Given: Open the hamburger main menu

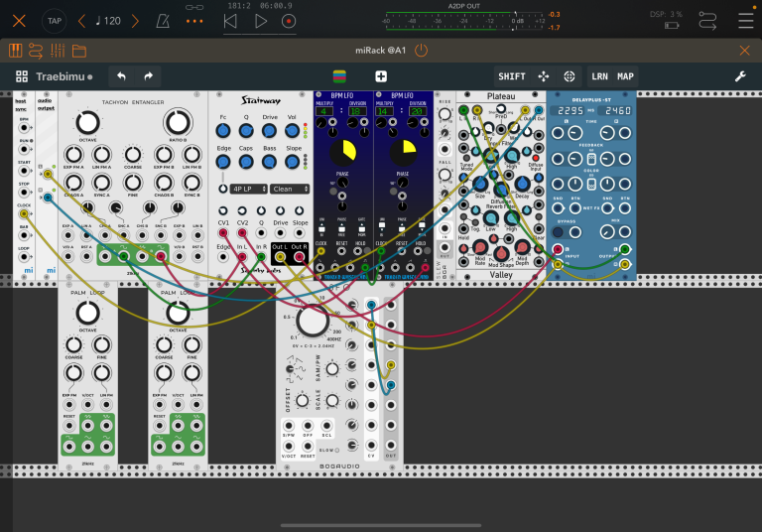Looking at the screenshot, I should pos(745,21).
